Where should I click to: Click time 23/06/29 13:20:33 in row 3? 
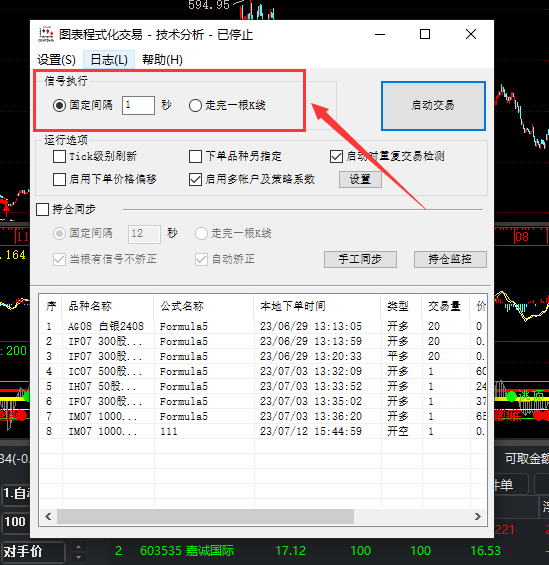point(311,356)
